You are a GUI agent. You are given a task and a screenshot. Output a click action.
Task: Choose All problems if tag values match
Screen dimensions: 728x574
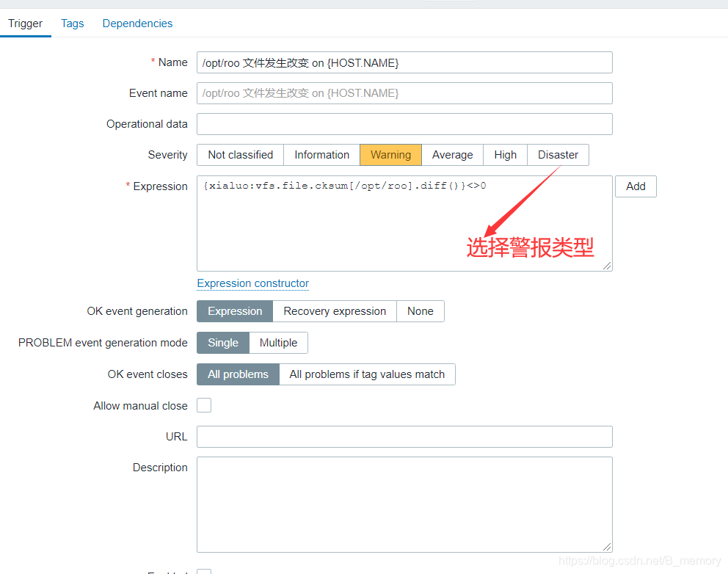[367, 374]
